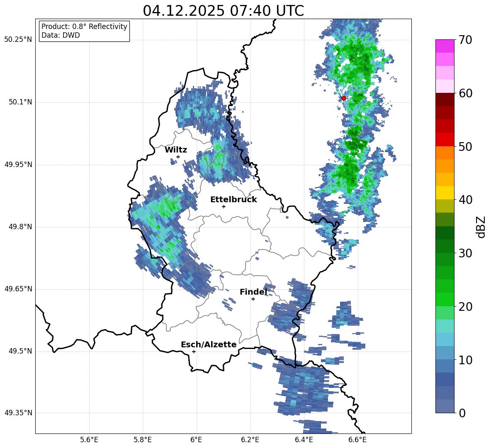Click the 50.25°N latitude label
The height and width of the screenshot is (448, 491).
point(18,40)
